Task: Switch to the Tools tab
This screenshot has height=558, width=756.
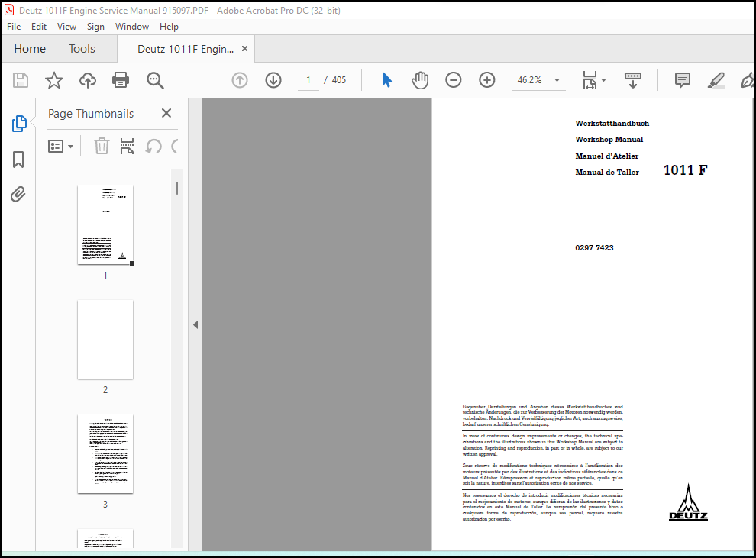Action: click(x=82, y=49)
